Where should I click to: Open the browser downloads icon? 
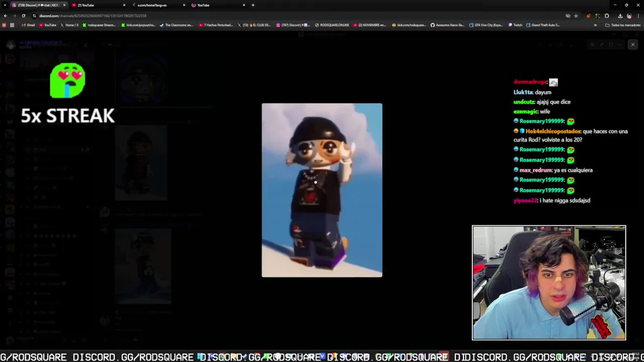[620, 16]
